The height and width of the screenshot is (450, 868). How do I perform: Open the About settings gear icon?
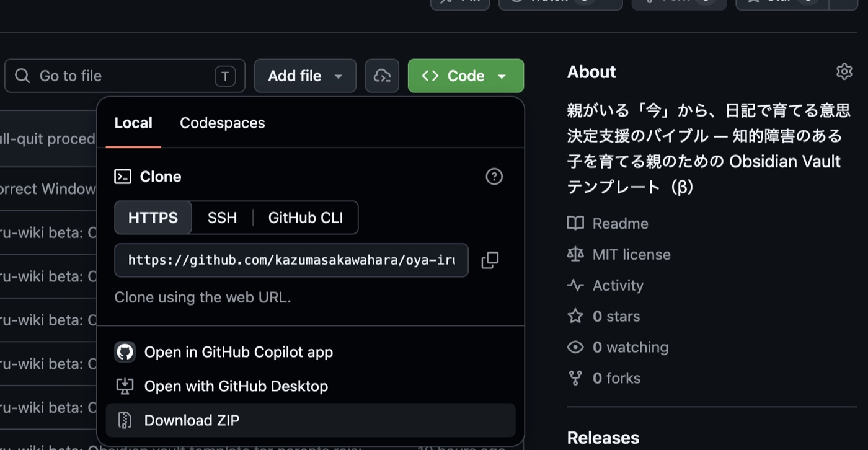click(844, 72)
